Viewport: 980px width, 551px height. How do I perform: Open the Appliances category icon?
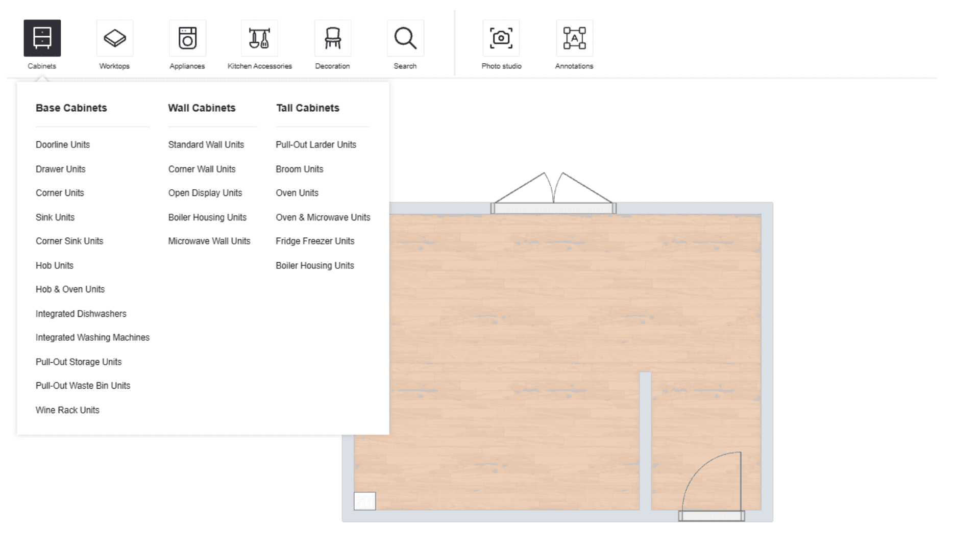coord(187,38)
